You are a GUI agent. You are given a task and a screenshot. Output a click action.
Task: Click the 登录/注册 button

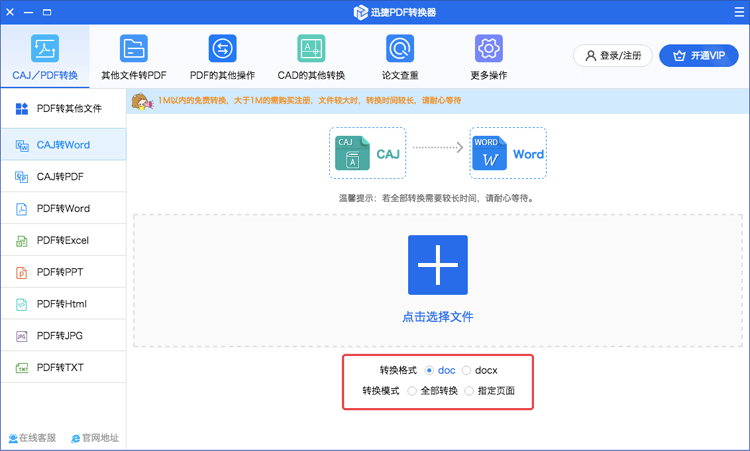[x=613, y=56]
